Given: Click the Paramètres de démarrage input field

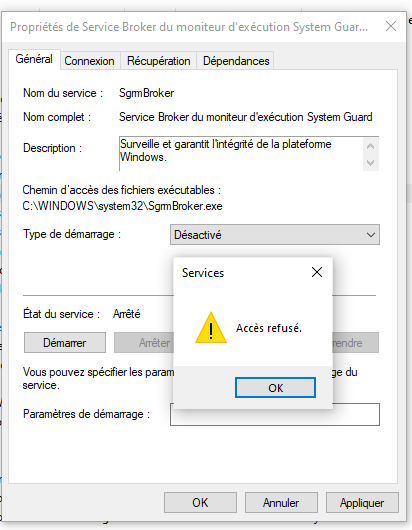Looking at the screenshot, I should pos(275,414).
